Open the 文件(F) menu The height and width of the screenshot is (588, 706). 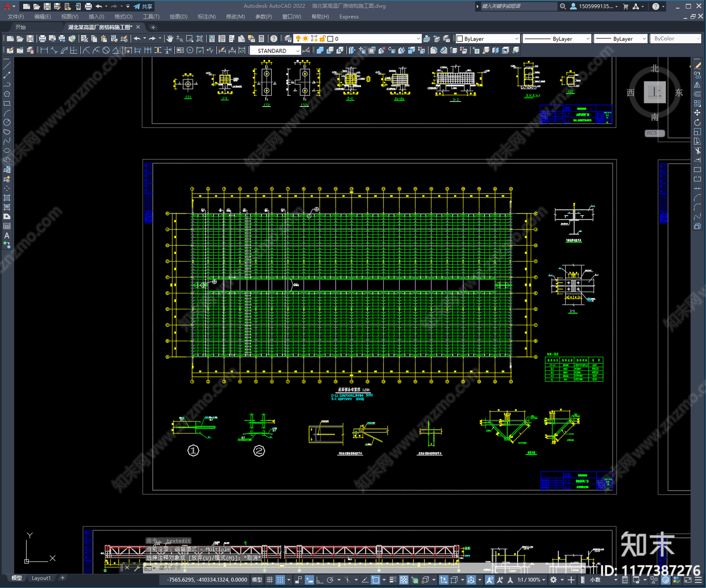(x=16, y=17)
